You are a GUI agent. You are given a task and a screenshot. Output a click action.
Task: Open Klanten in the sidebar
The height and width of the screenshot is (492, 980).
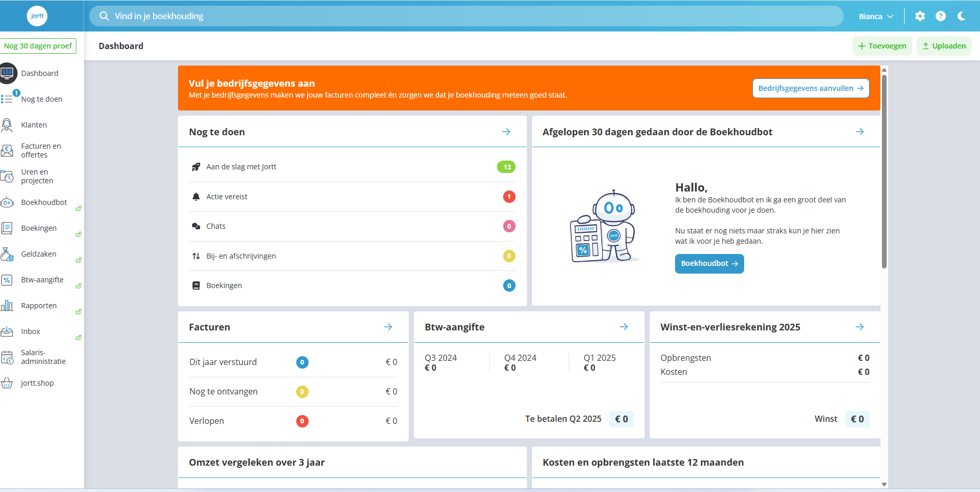pyautogui.click(x=34, y=125)
